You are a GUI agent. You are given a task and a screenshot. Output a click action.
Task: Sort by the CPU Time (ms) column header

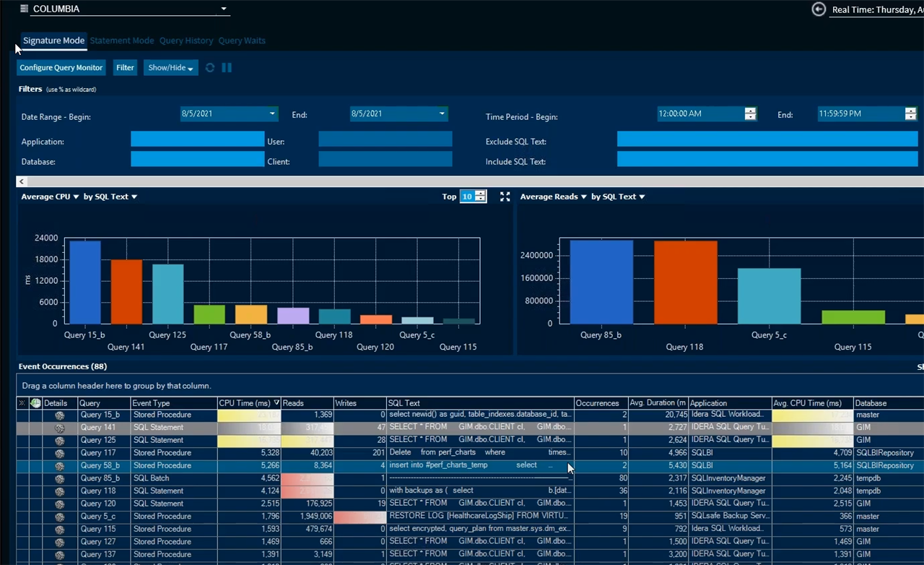(x=249, y=403)
